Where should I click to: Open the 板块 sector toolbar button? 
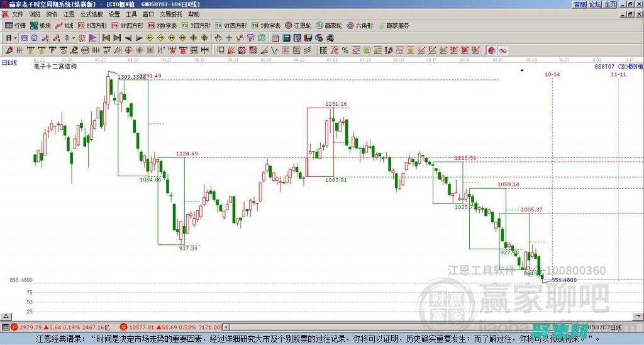(x=41, y=26)
